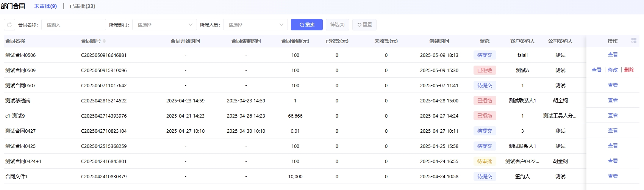This screenshot has width=644, height=190.
Task: Click 查看 for 测试移动端 row
Action: coord(613,100)
